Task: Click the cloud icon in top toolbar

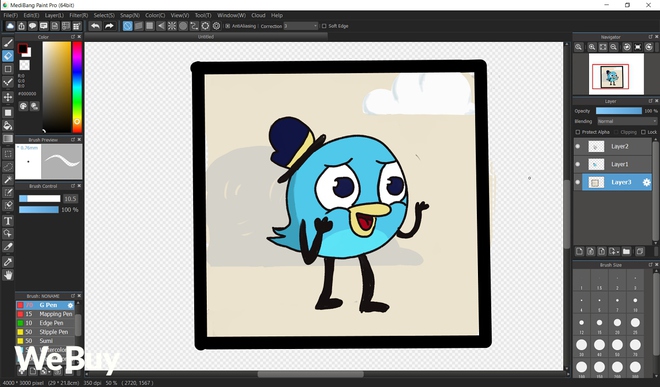Action: pos(11,26)
